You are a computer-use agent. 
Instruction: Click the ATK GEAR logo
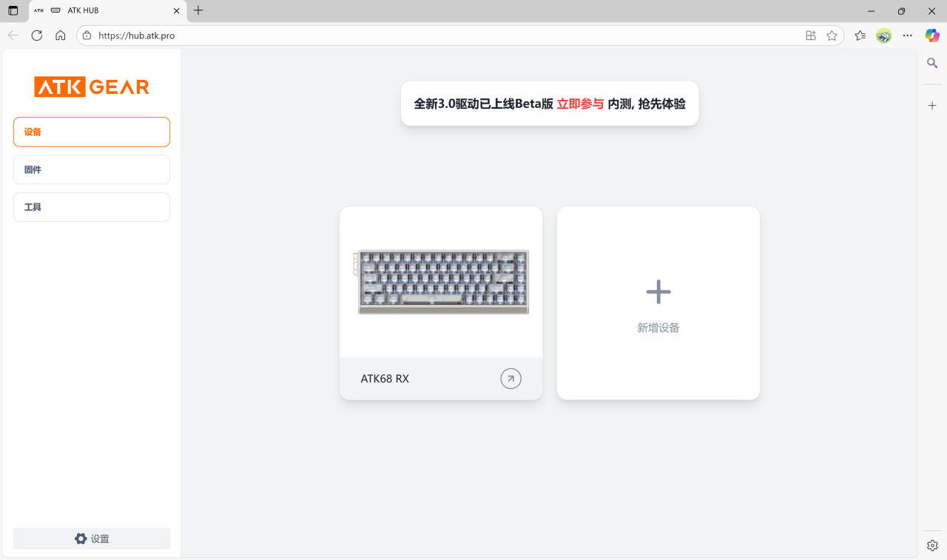(x=92, y=87)
